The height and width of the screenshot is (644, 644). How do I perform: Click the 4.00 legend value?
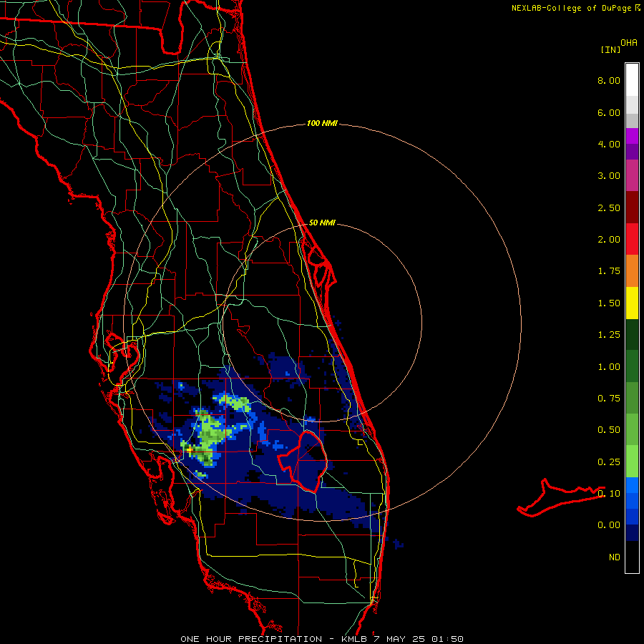click(x=609, y=144)
